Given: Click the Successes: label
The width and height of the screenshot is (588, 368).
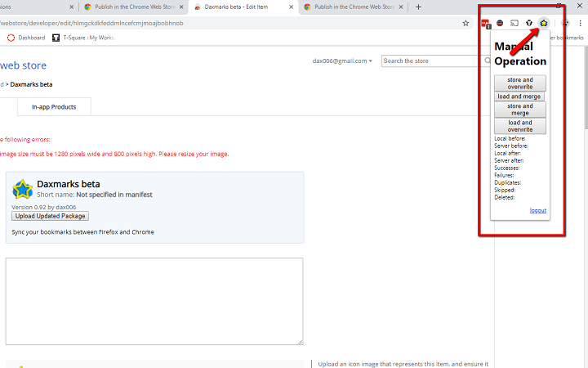Looking at the screenshot, I should 506,168.
